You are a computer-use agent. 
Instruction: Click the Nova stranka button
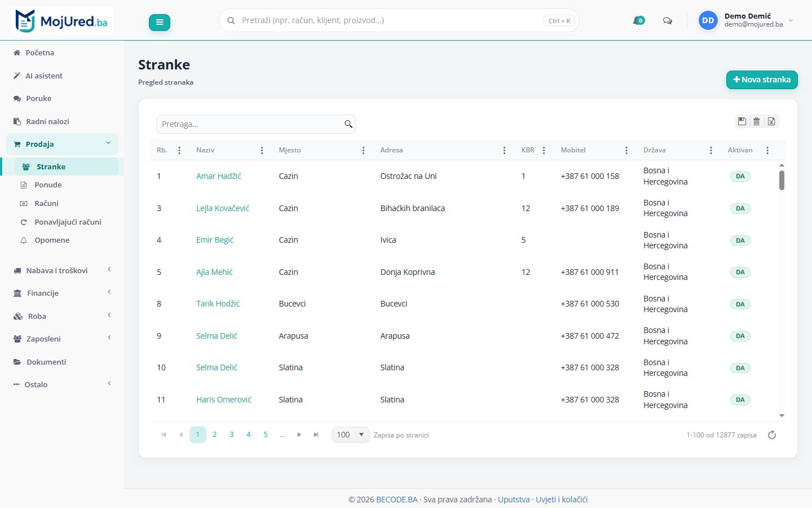762,80
